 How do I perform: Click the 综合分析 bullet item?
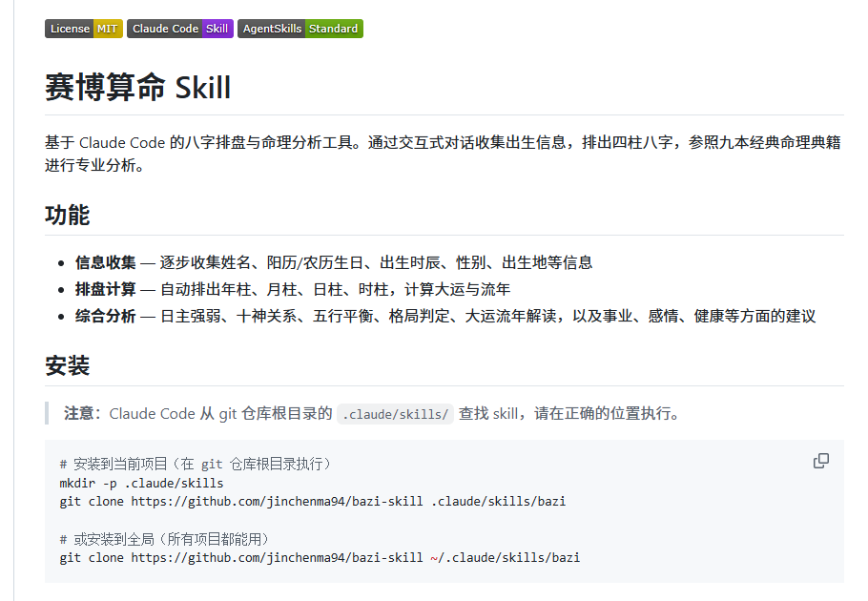(445, 317)
